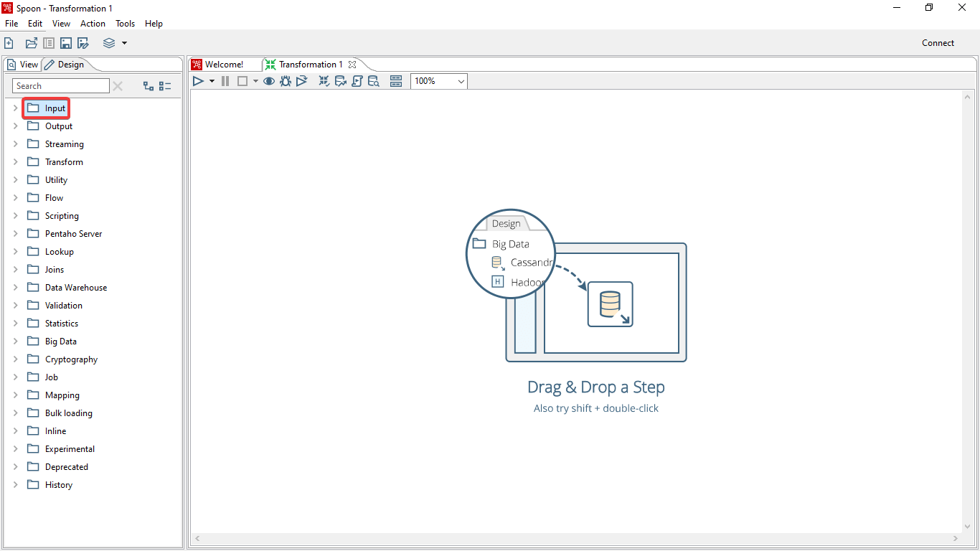Open the 100% zoom combo box

click(439, 81)
